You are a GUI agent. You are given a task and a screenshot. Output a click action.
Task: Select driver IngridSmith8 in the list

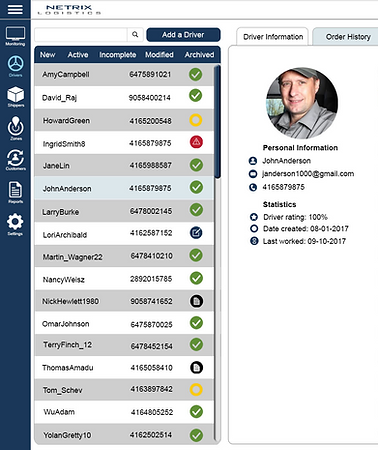124,143
